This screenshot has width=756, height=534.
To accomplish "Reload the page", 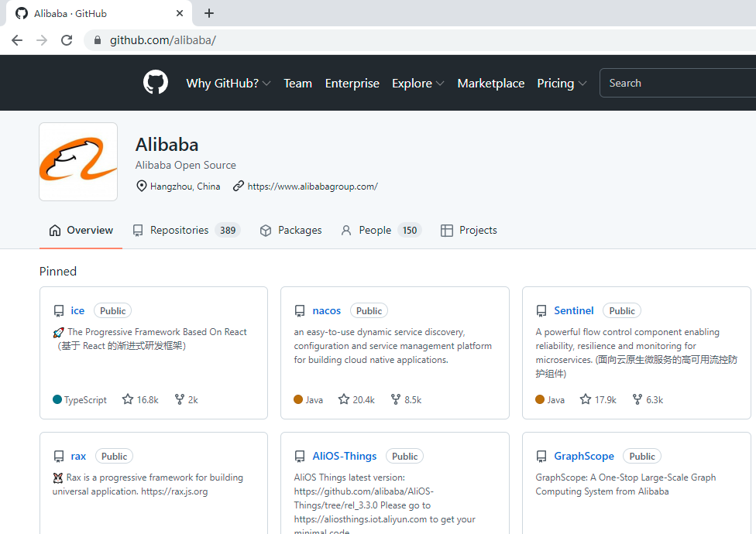I will click(67, 40).
